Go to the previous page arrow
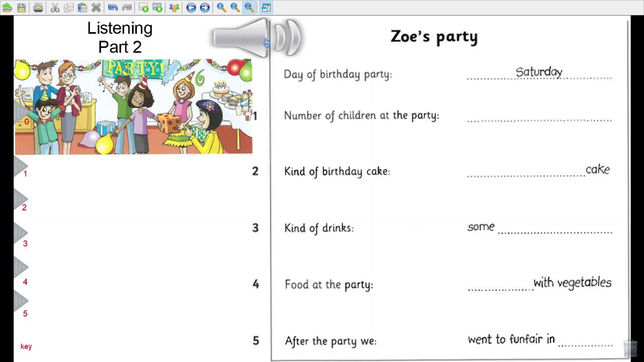 click(191, 8)
